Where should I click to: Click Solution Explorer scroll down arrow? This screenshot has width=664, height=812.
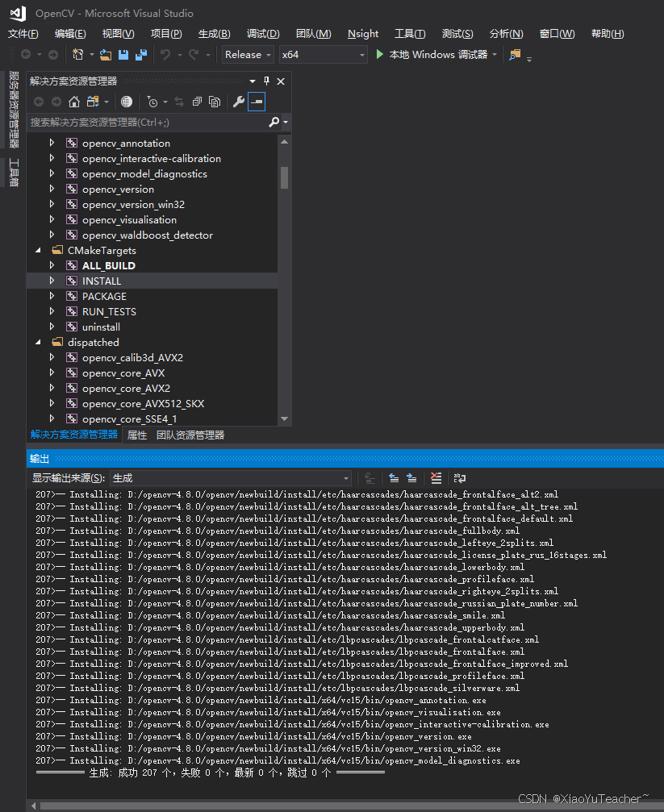(284, 418)
